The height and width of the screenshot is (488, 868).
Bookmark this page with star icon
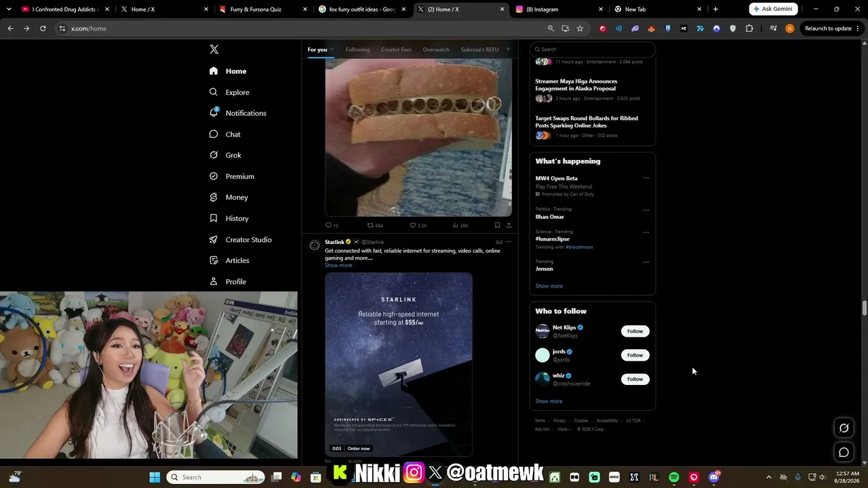tap(580, 28)
